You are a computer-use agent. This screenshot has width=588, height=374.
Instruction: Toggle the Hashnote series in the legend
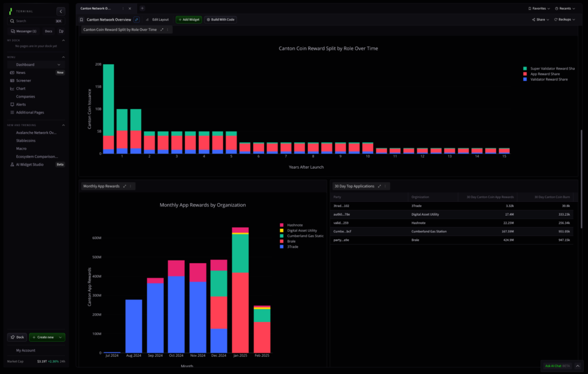coord(291,225)
